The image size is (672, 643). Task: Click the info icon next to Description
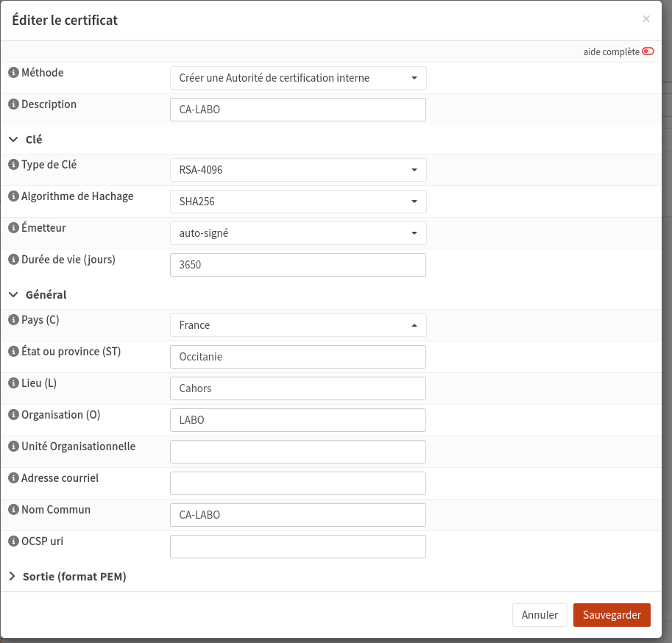[13, 104]
